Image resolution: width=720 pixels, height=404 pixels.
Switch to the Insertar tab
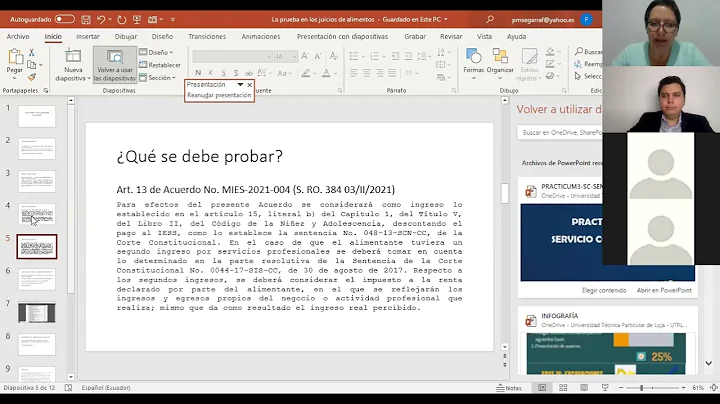tap(88, 36)
